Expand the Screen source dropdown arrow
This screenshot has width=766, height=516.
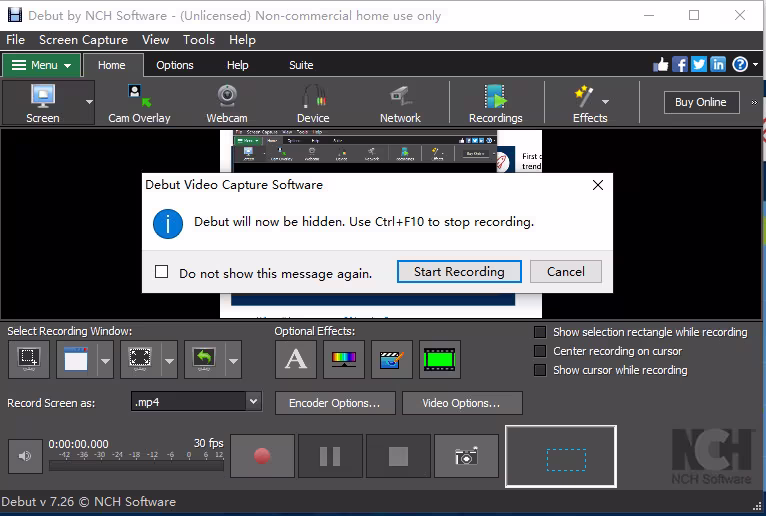click(x=89, y=102)
